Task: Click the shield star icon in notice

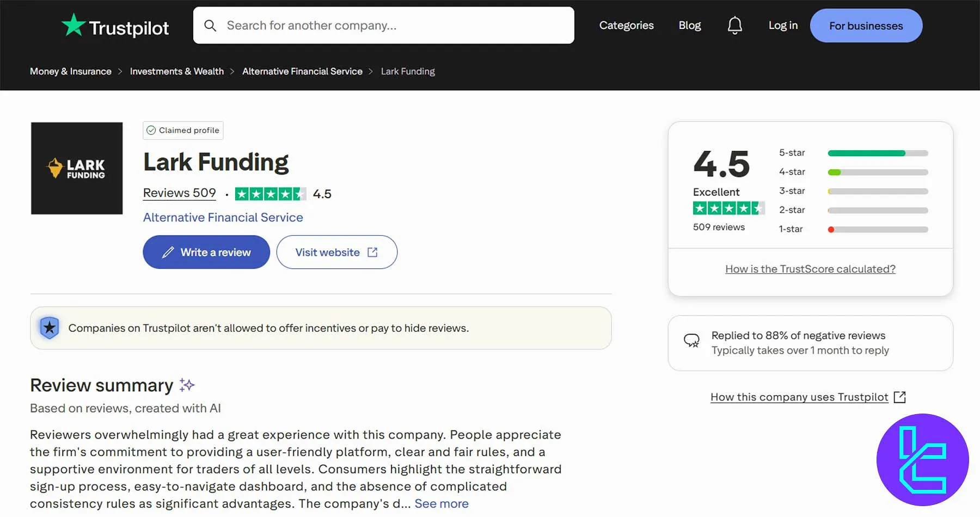Action: (50, 328)
